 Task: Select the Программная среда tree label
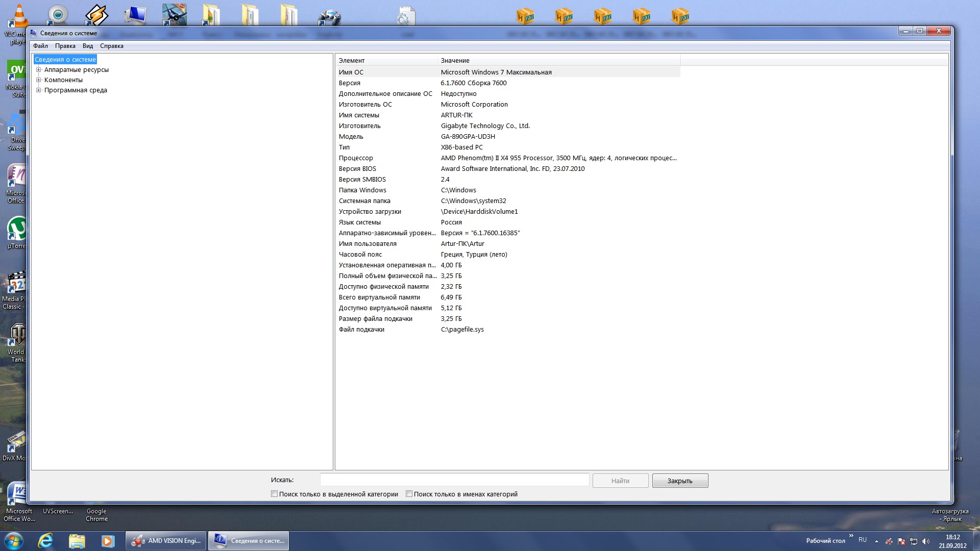coord(76,90)
